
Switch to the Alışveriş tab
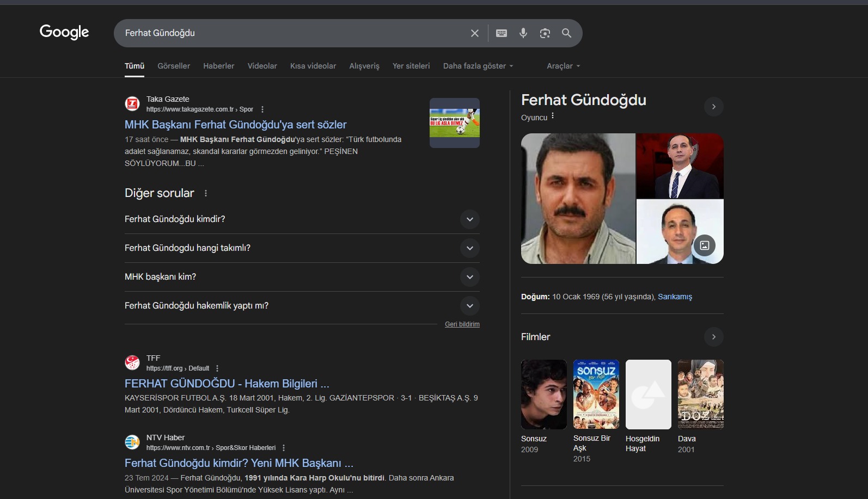click(x=364, y=66)
